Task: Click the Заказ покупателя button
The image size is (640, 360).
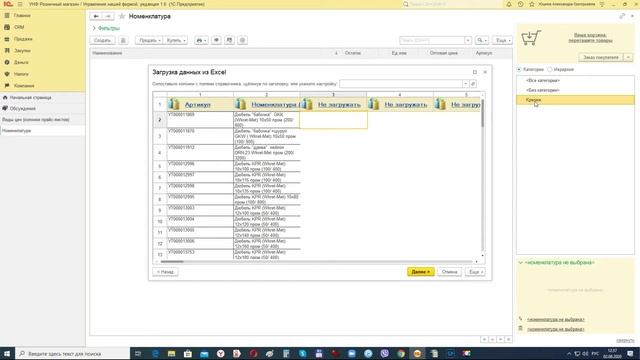Action: click(x=600, y=58)
